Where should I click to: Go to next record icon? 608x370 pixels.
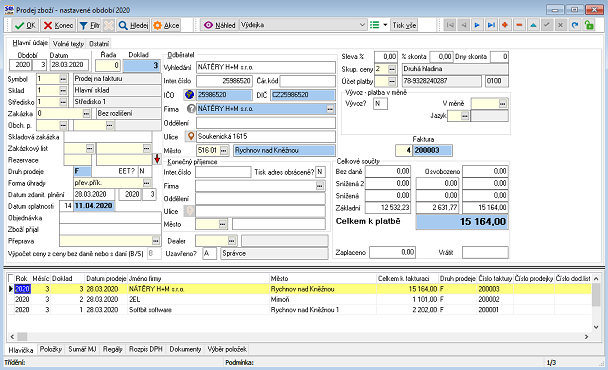coord(477,25)
